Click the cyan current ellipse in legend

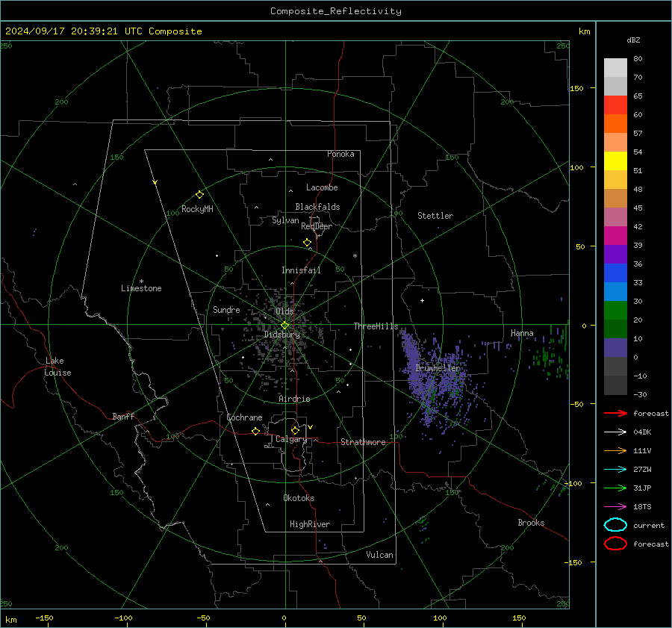615,525
